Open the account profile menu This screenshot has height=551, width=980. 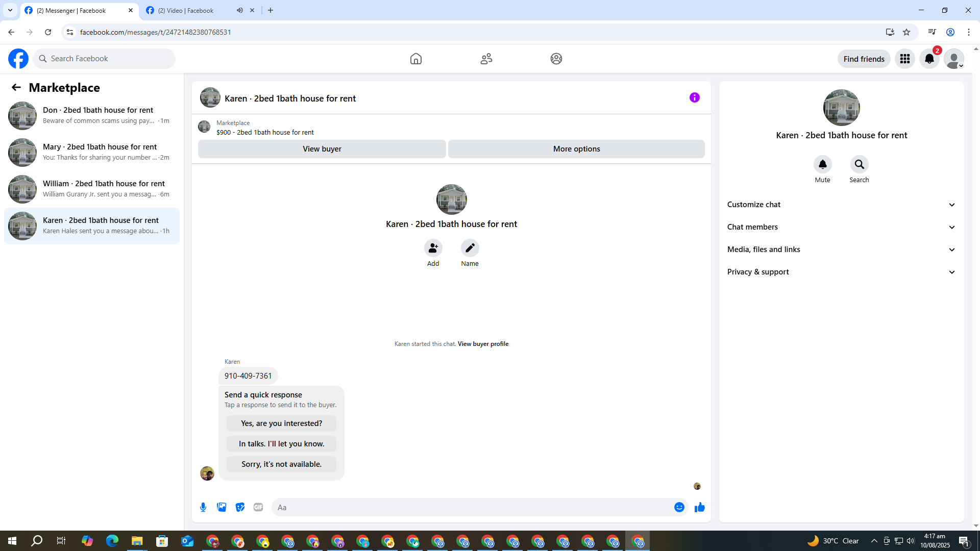(954, 59)
